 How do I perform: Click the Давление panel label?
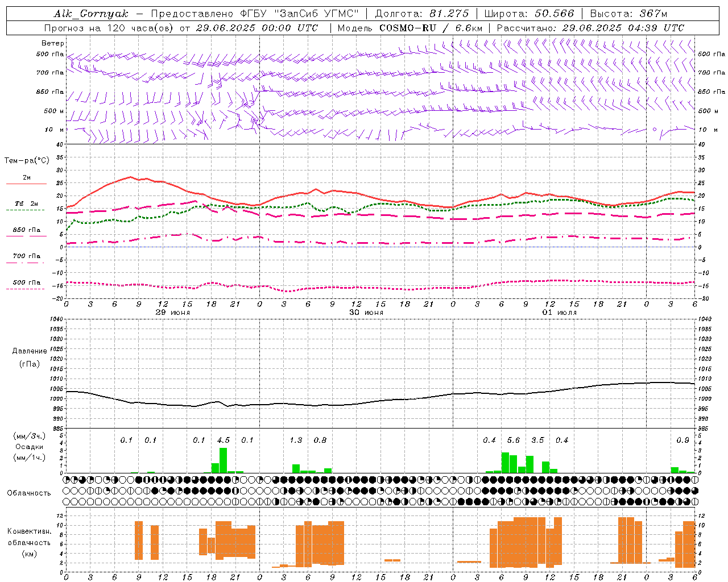(30, 351)
